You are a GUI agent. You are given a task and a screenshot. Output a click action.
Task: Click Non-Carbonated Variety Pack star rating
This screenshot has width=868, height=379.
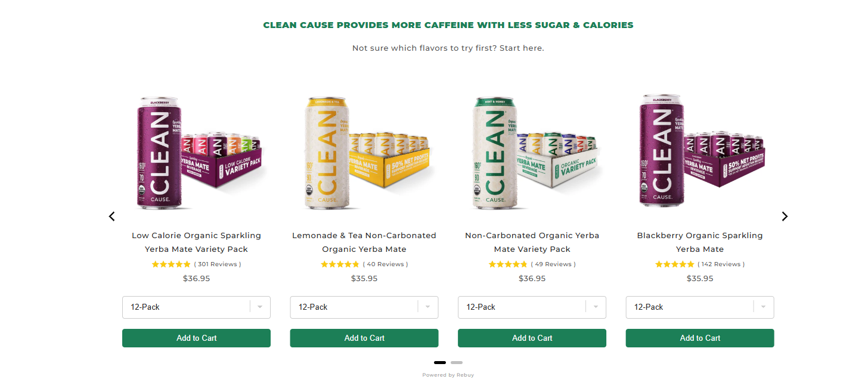[x=508, y=264]
